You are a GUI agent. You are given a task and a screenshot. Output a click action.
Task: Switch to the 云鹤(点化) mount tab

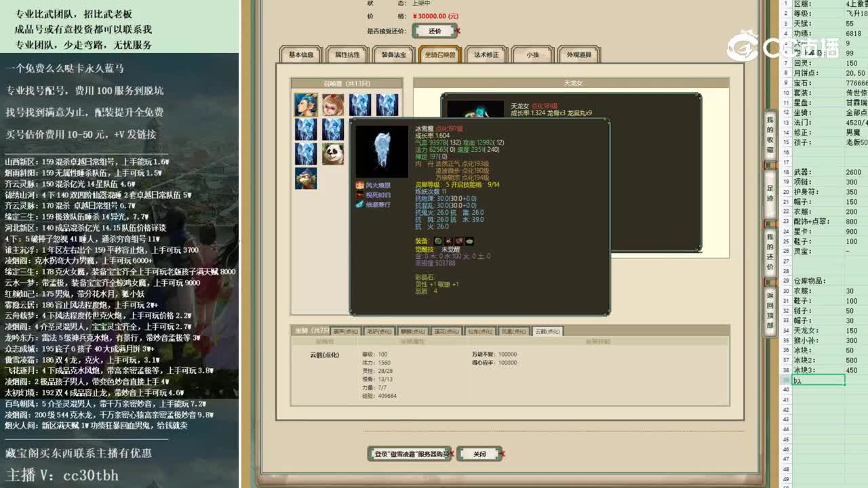coord(547,331)
